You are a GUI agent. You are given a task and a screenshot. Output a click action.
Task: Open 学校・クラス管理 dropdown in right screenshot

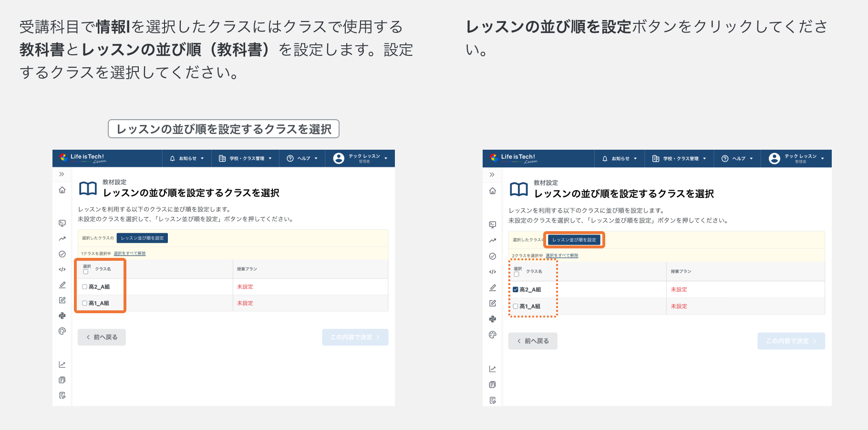[679, 159]
